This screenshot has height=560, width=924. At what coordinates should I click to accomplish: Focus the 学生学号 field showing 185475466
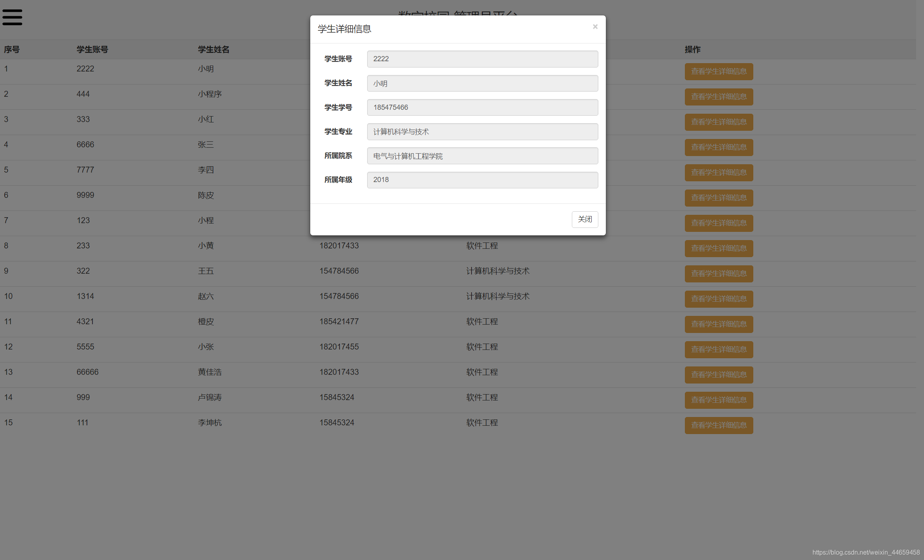pyautogui.click(x=482, y=107)
